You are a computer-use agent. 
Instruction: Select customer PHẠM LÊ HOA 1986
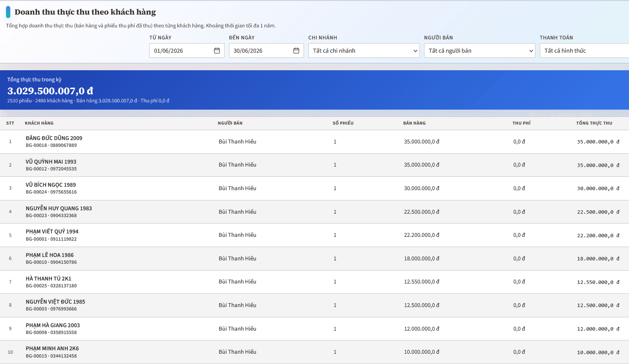pos(50,255)
